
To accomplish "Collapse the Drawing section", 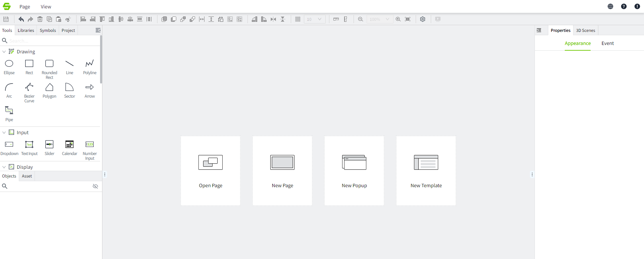I will coord(4,52).
